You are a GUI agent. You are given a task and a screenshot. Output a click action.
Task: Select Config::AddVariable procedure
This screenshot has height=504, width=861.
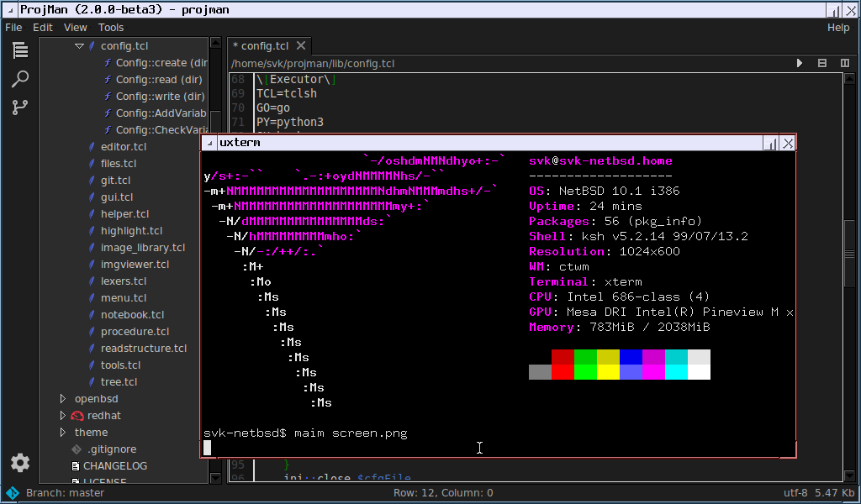pyautogui.click(x=161, y=113)
